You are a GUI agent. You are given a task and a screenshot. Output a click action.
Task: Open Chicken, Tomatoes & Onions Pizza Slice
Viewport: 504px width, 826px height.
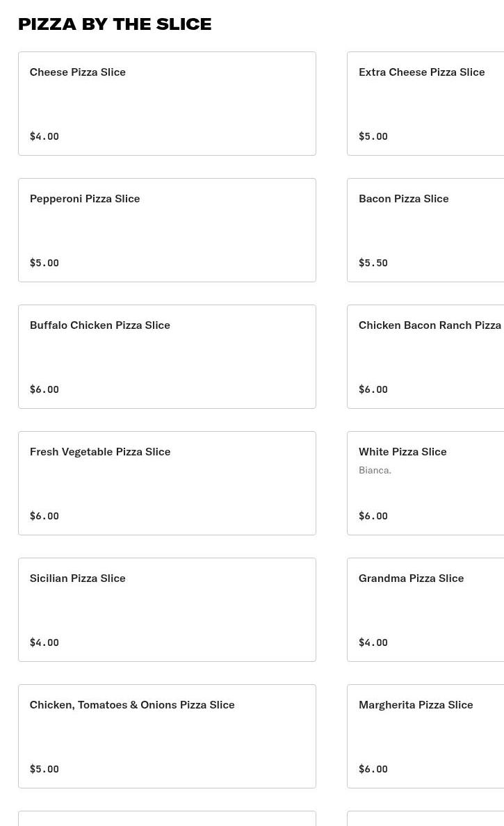(x=167, y=736)
